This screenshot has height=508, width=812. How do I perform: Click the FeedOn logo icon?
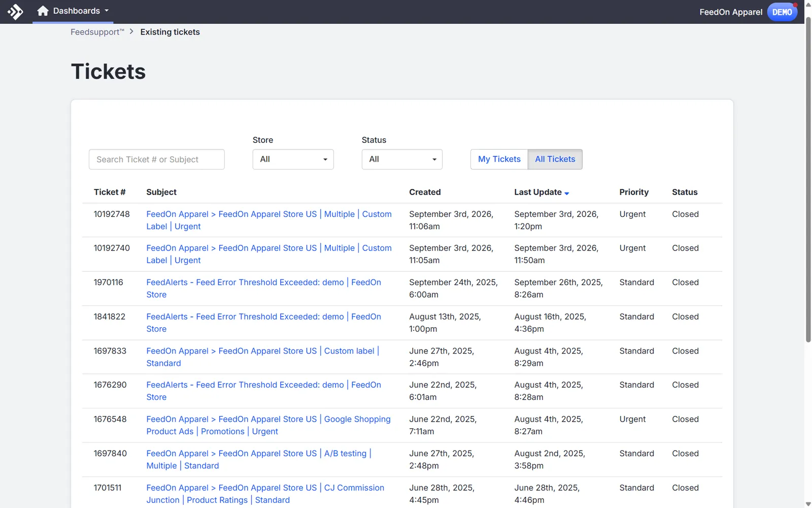pyautogui.click(x=15, y=11)
